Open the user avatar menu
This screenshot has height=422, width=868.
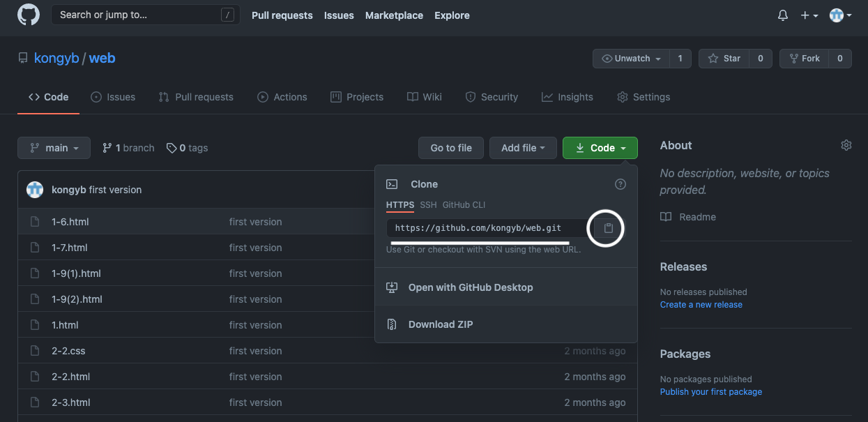(x=840, y=15)
